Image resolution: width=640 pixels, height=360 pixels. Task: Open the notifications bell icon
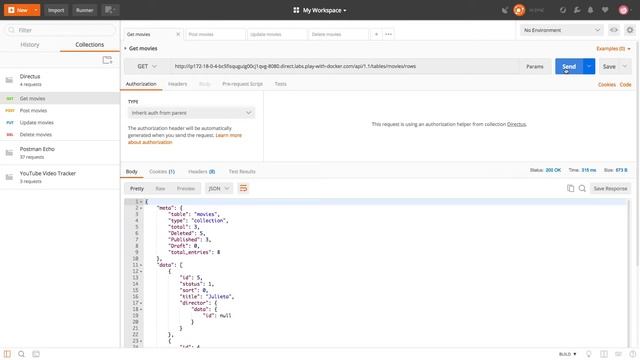click(590, 10)
